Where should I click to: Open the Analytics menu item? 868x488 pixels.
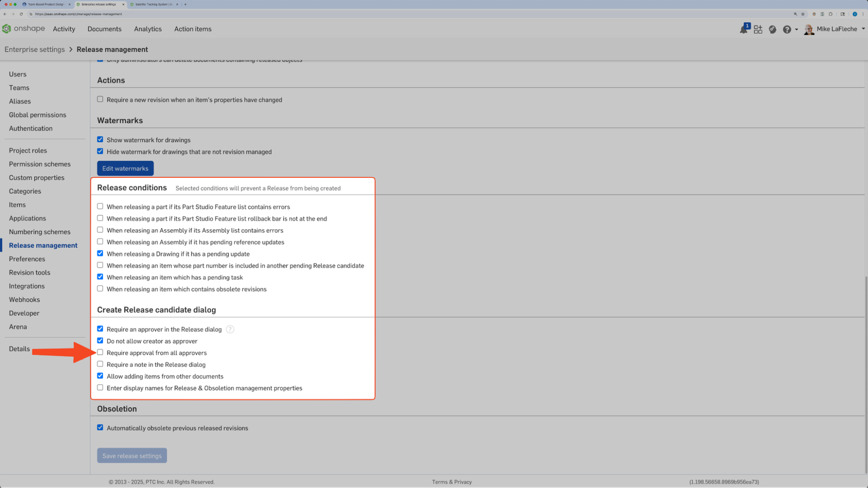[148, 29]
